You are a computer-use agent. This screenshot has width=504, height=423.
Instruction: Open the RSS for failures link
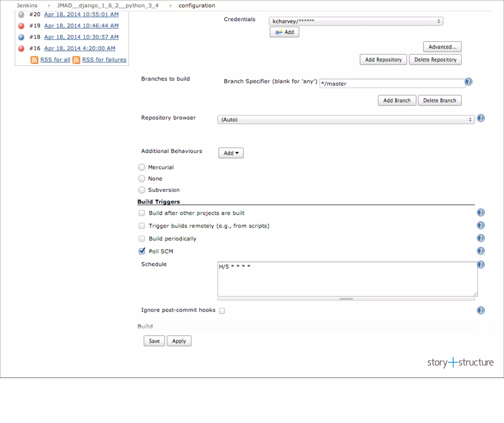click(104, 60)
